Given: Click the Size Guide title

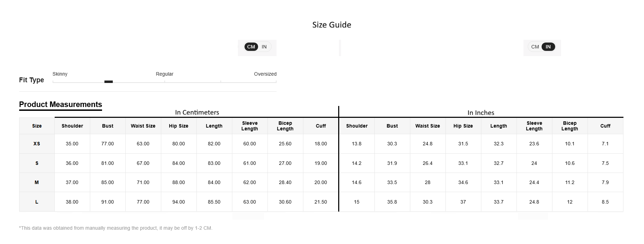Looking at the screenshot, I should pos(332,25).
